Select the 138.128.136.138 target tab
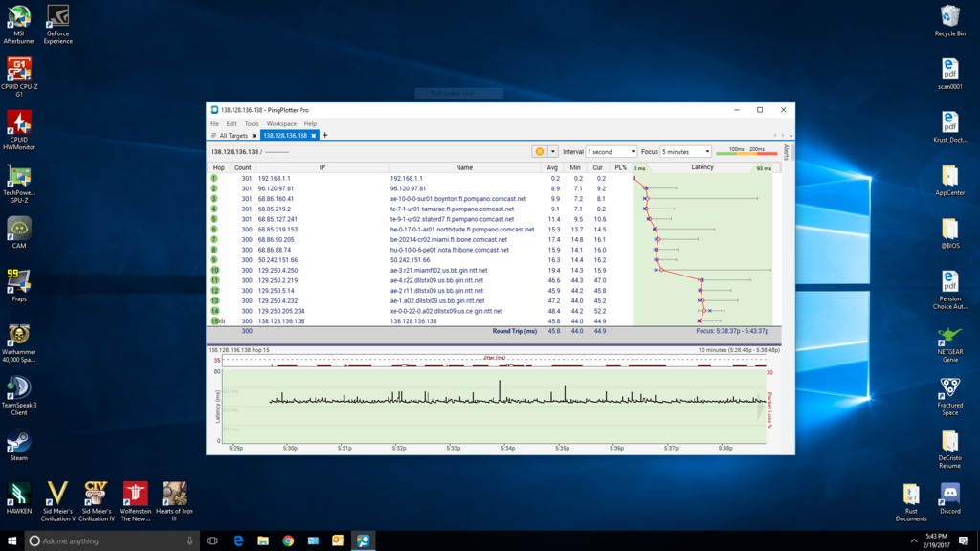This screenshot has width=980, height=551. (x=285, y=136)
